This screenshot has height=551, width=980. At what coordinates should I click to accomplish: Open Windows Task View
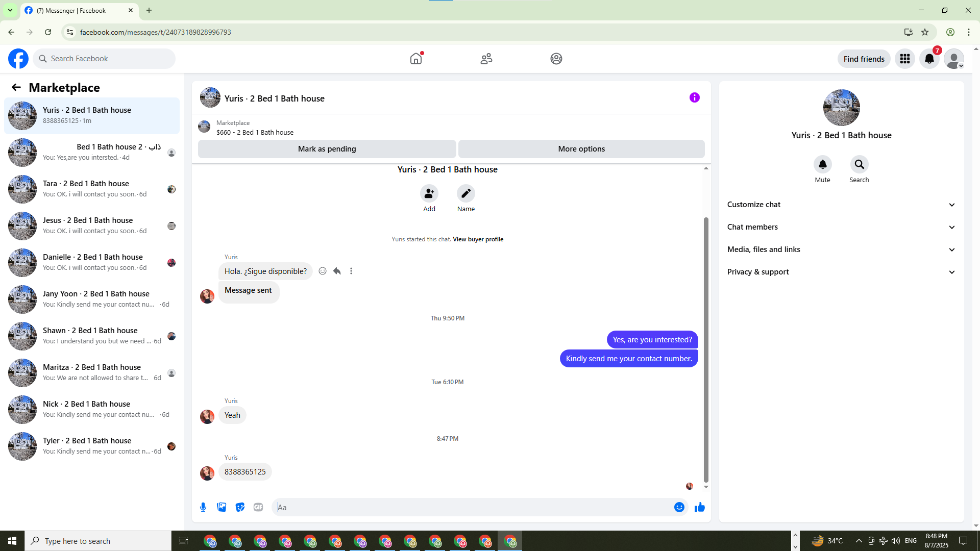click(184, 541)
